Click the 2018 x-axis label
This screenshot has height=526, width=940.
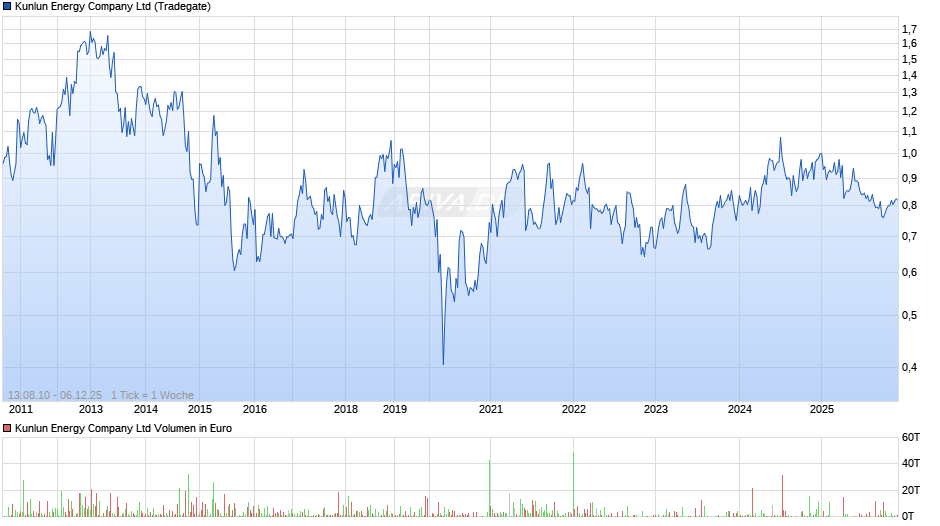(346, 409)
